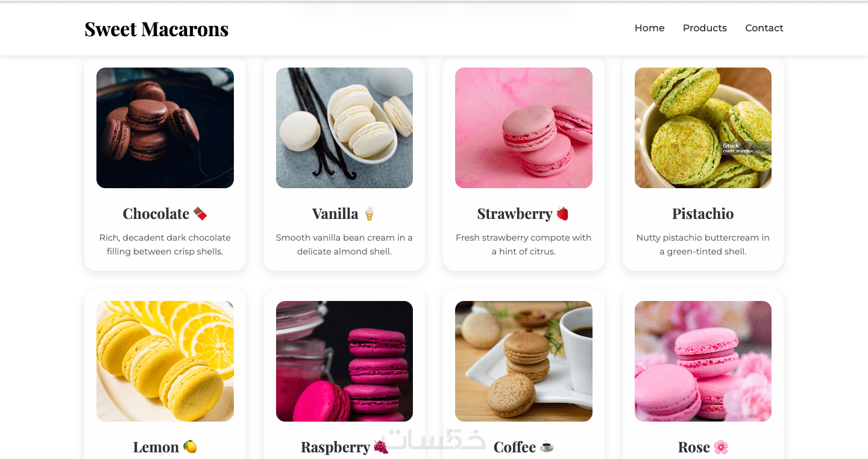The image size is (868, 459).
Task: Select the vanilla macarons image
Action: 344,128
